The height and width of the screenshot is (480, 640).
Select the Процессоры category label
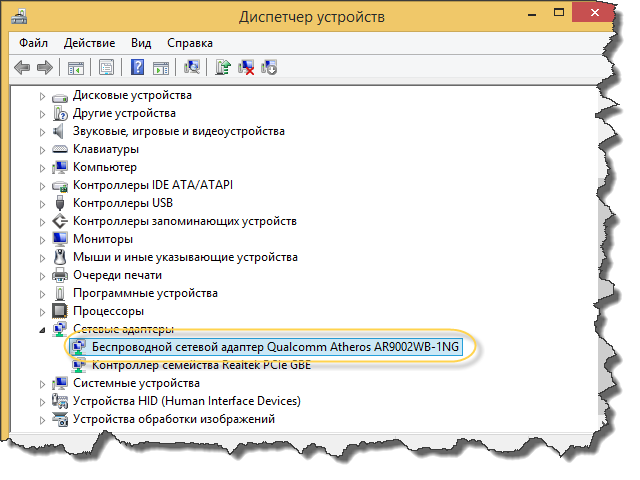(x=108, y=311)
